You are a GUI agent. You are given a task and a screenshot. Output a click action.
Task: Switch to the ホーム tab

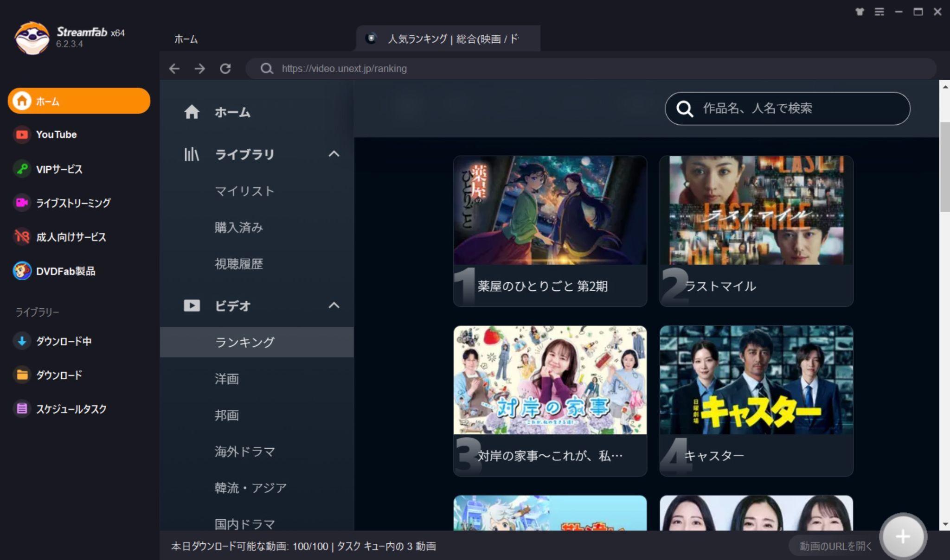coord(186,39)
